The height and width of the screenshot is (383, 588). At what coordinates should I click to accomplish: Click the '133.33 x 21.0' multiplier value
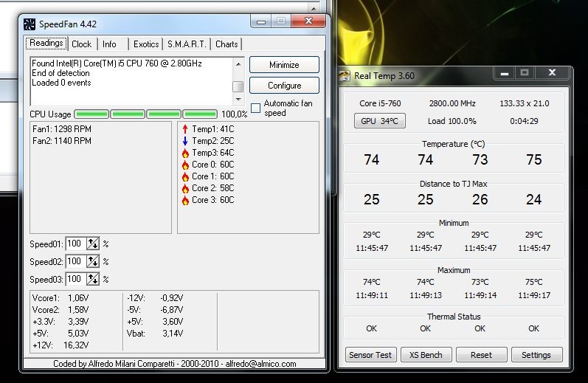[525, 103]
